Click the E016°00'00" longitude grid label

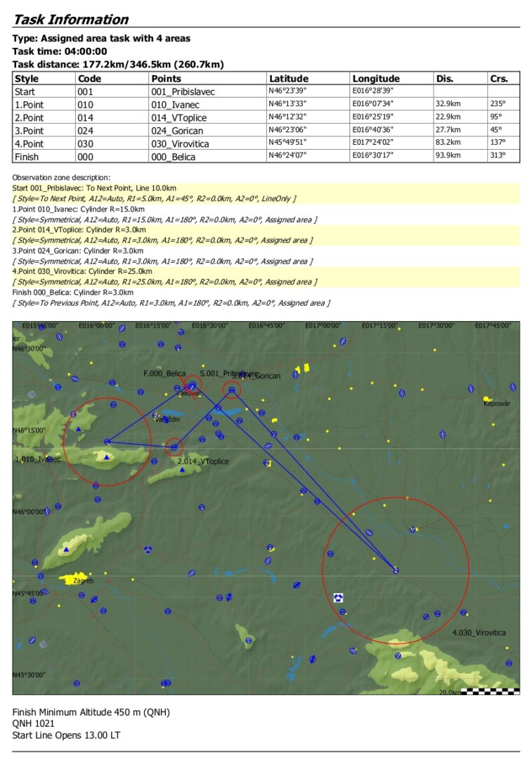(97, 326)
